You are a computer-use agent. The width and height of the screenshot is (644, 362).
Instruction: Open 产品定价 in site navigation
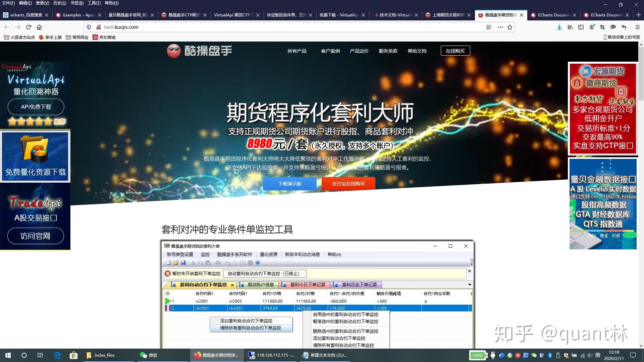pyautogui.click(x=359, y=51)
